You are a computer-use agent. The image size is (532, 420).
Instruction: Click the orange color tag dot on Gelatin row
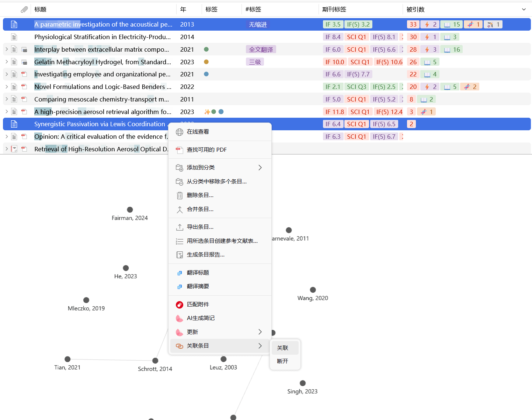tap(206, 62)
